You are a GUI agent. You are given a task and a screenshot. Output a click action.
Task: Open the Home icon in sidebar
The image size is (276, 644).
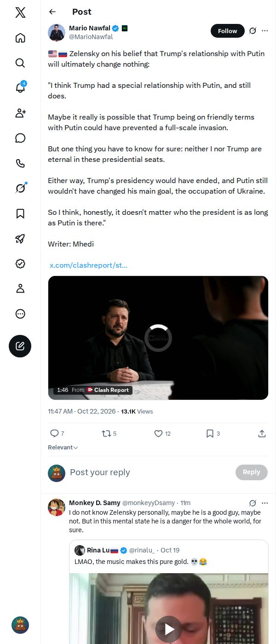click(20, 38)
